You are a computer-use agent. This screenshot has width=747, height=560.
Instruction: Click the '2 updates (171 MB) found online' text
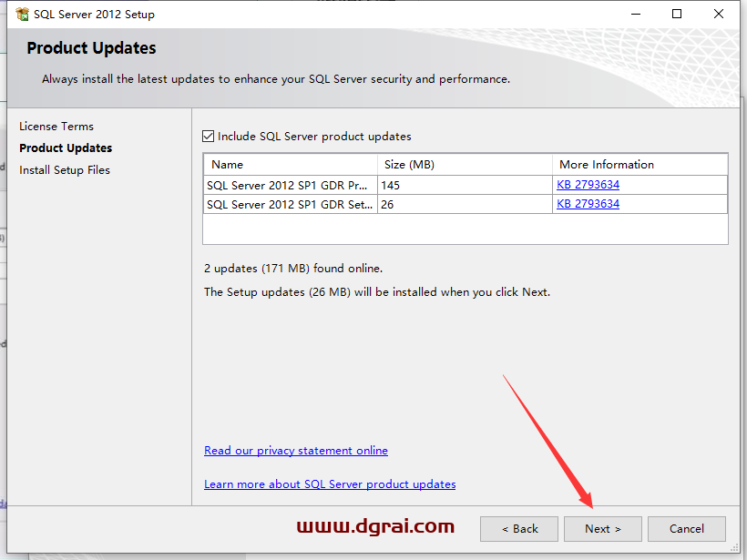coord(293,269)
